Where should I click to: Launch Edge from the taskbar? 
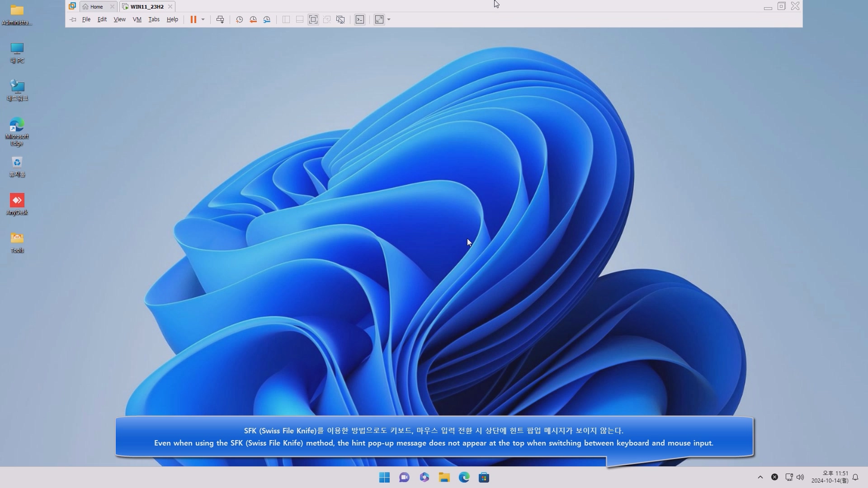[464, 478]
